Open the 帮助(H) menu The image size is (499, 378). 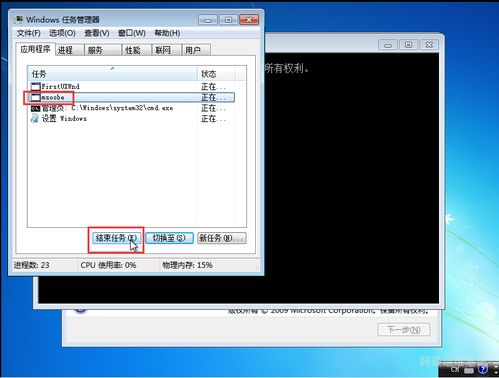coord(167,33)
